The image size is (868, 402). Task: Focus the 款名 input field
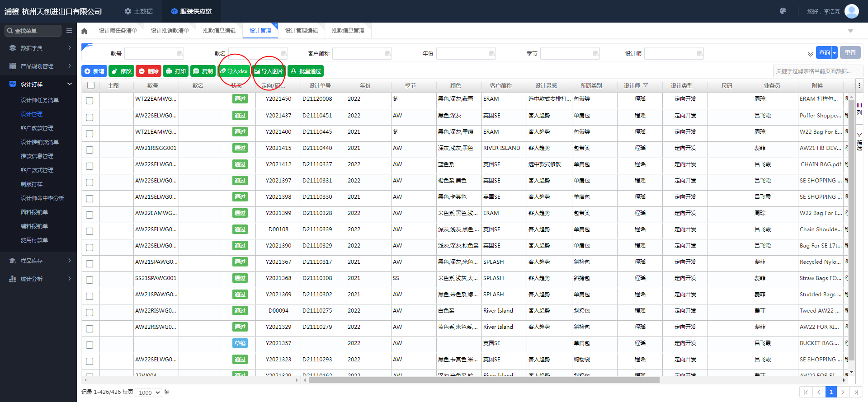[258, 53]
